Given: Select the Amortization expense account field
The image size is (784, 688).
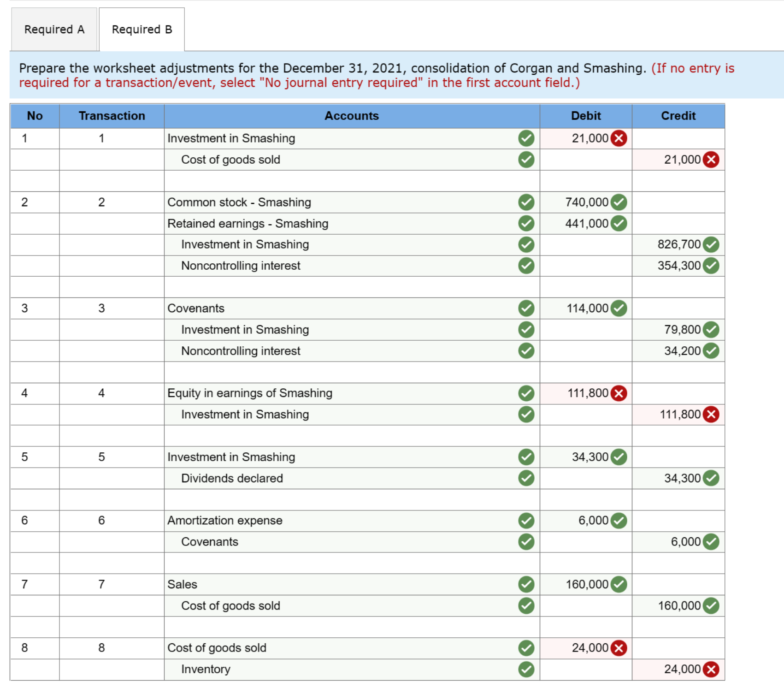Looking at the screenshot, I should coord(352,521).
